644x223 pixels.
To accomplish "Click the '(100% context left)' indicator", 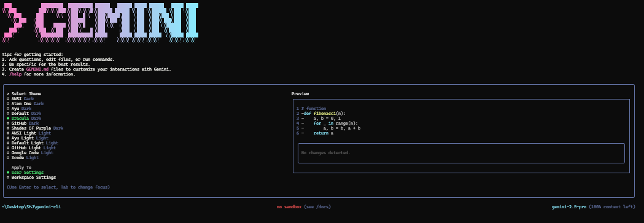I will click(612, 206).
